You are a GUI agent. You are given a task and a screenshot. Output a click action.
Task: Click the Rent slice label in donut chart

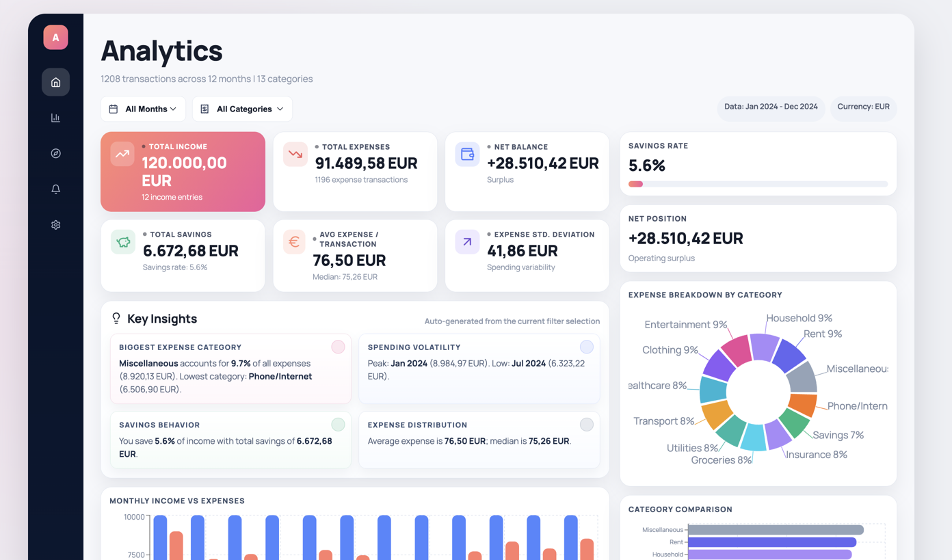822,334
